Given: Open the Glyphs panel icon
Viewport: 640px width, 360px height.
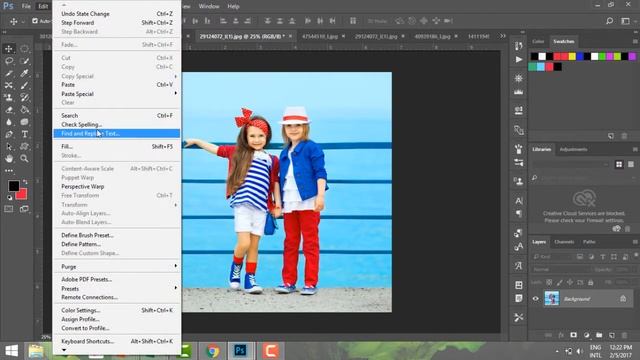Looking at the screenshot, I should click(x=518, y=266).
